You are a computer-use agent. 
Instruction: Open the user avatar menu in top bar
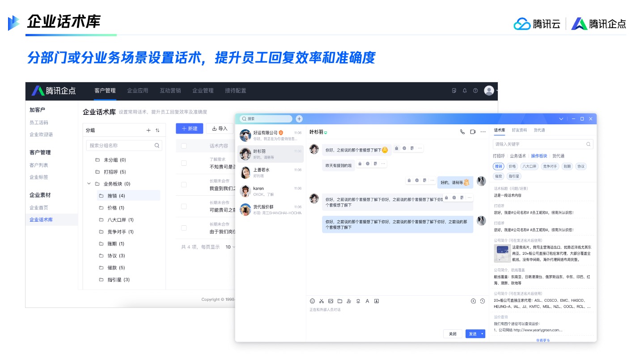490,91
